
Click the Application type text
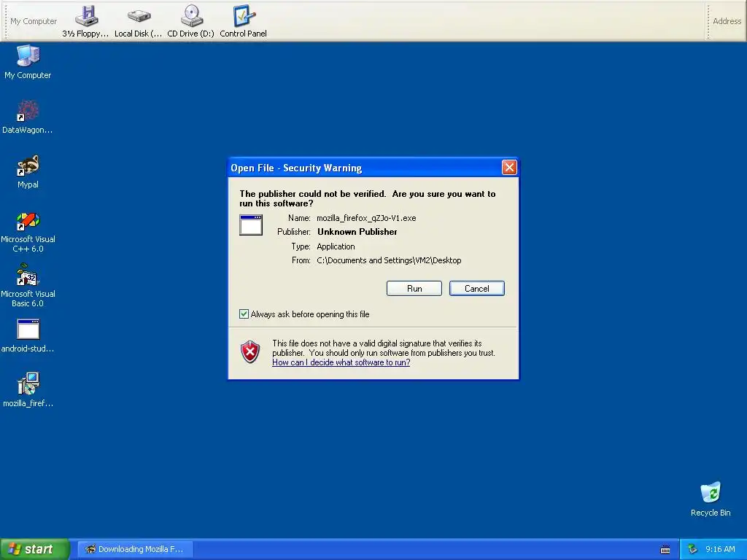point(336,246)
